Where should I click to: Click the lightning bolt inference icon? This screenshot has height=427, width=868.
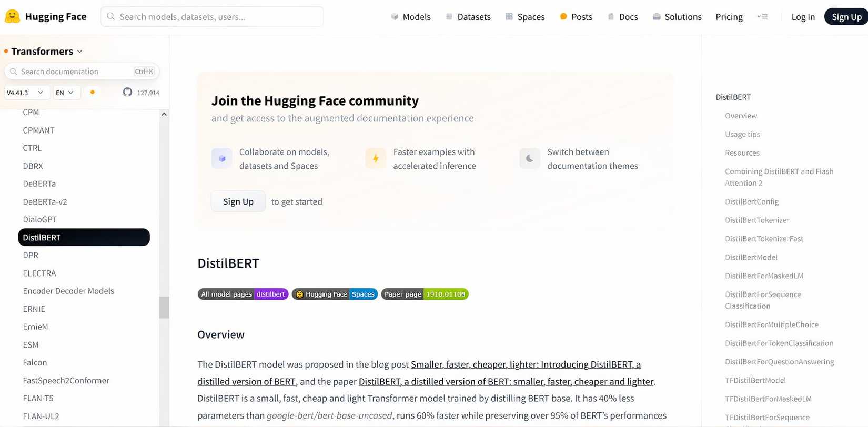376,158
